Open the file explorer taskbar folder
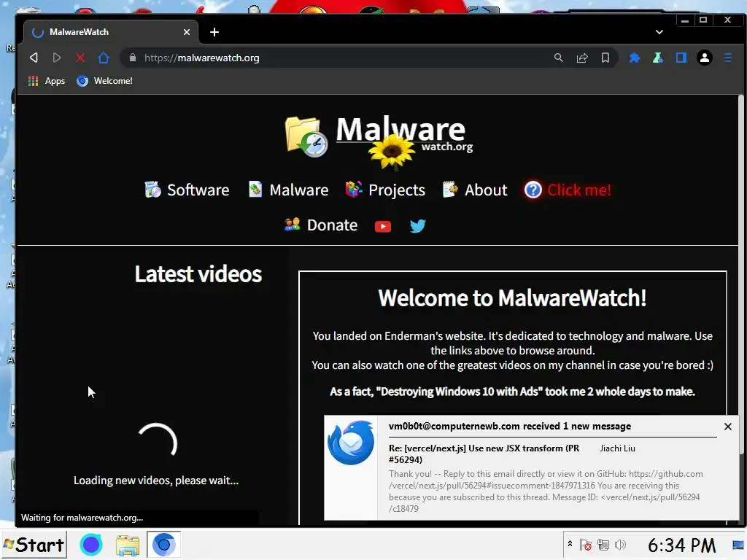 127,545
